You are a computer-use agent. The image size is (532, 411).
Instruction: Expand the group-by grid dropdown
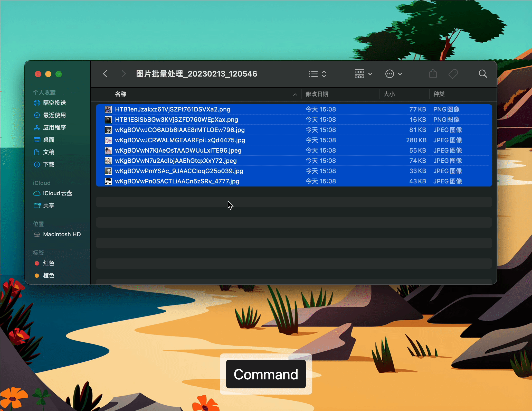pyautogui.click(x=363, y=74)
